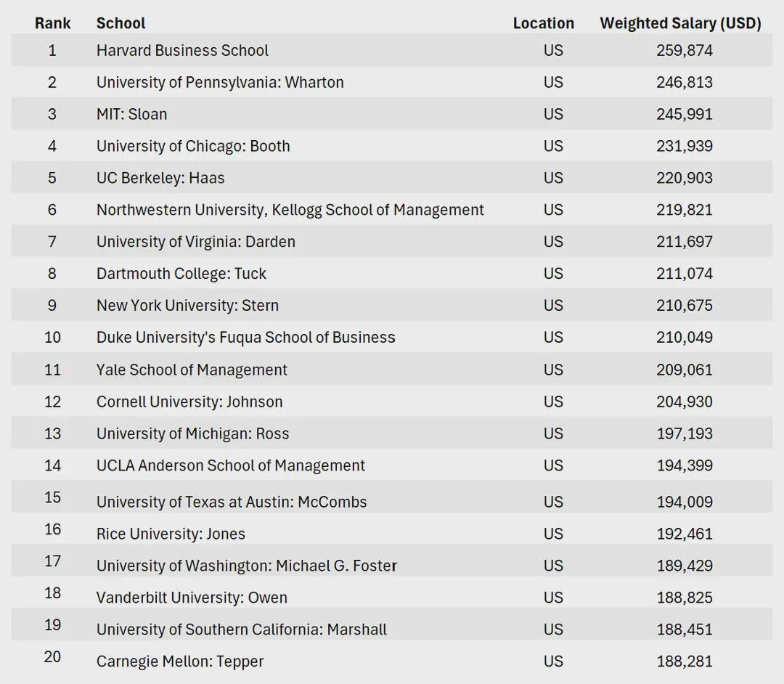784x684 pixels.
Task: Select University of Pennsylvania: Wharton row
Action: click(220, 83)
